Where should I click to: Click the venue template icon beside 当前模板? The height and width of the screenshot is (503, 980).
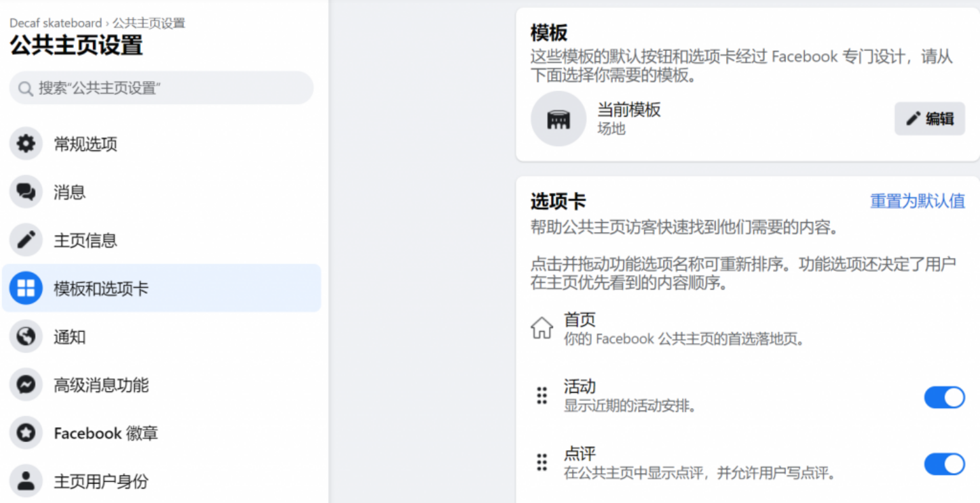[x=558, y=119]
